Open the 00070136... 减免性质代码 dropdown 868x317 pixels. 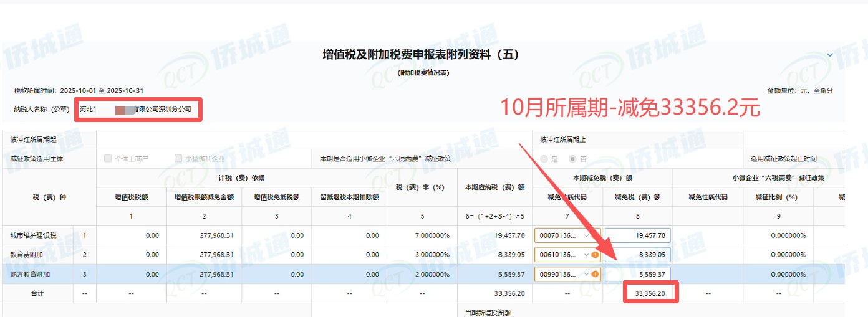(567, 235)
